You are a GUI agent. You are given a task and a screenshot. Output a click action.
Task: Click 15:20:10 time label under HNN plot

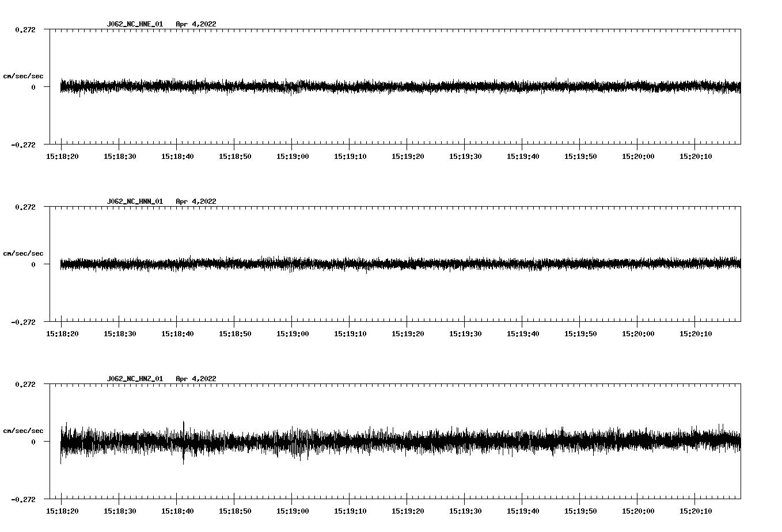696,334
